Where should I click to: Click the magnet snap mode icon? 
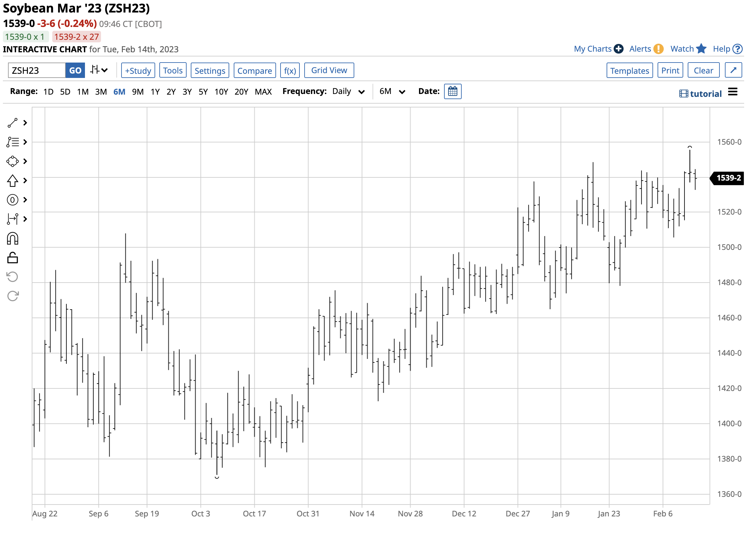pyautogui.click(x=13, y=239)
